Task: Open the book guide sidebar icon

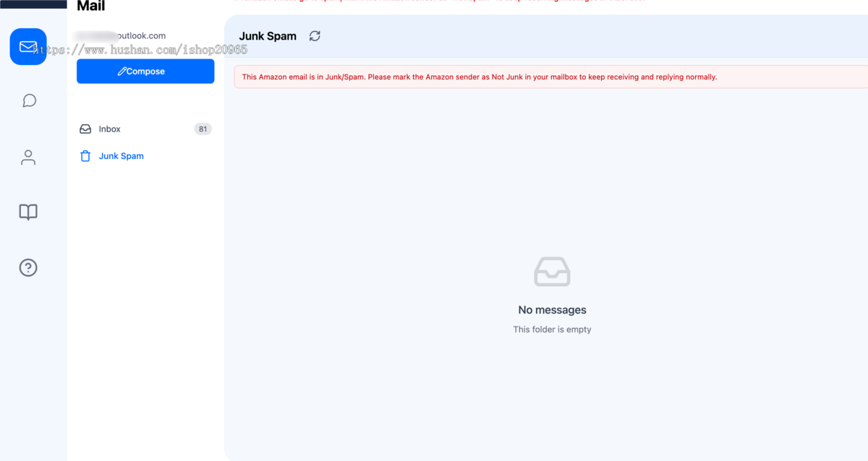Action: point(28,212)
